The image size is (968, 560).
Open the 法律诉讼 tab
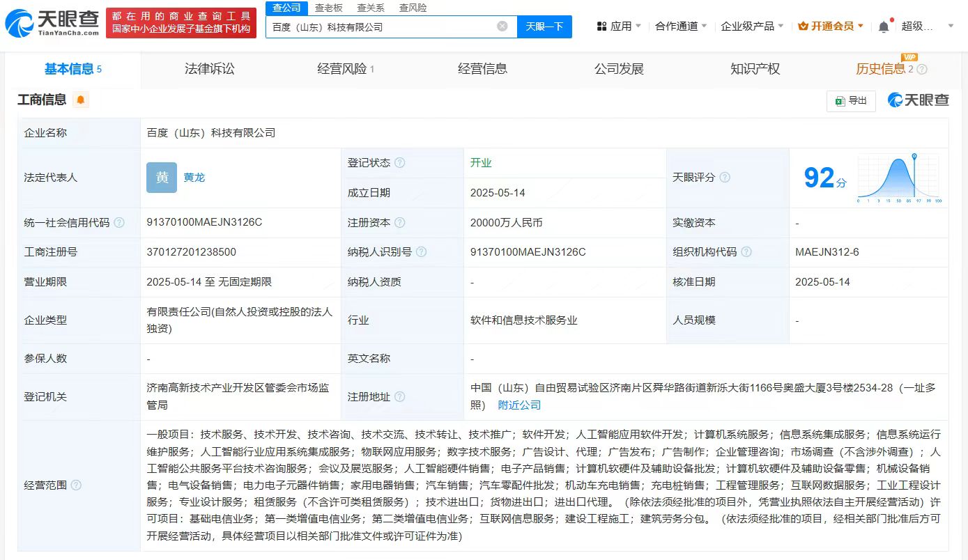pyautogui.click(x=210, y=69)
